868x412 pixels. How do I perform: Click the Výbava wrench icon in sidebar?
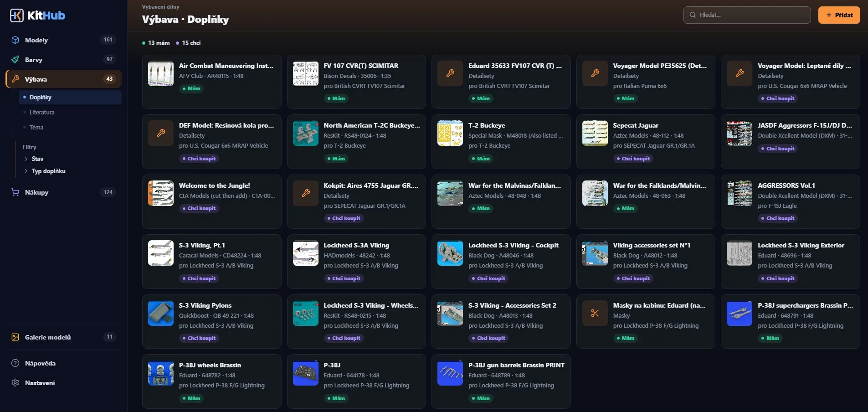click(15, 79)
